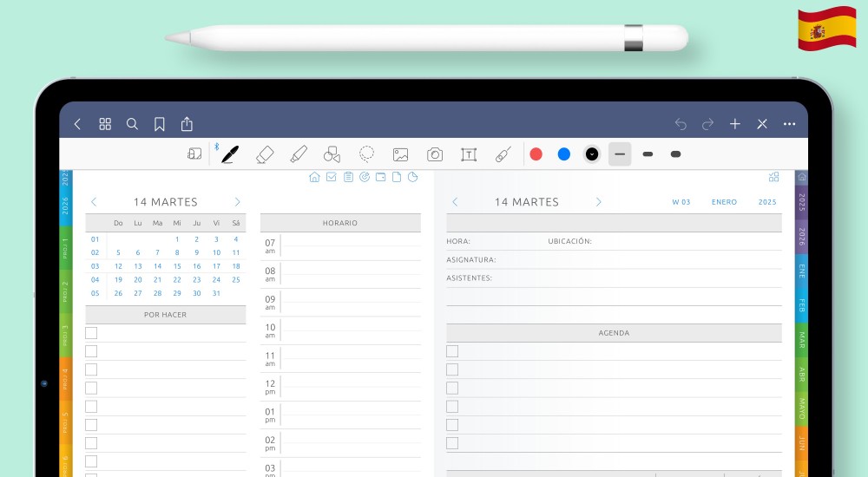Screen dimensions: 868x477
Task: Add a new page with plus icon
Action: click(x=735, y=124)
